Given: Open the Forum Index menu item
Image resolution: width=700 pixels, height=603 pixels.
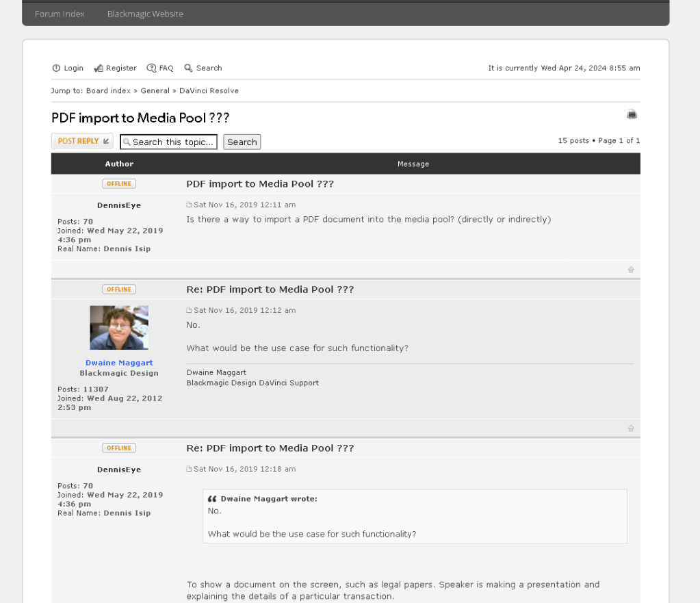Looking at the screenshot, I should tap(60, 14).
